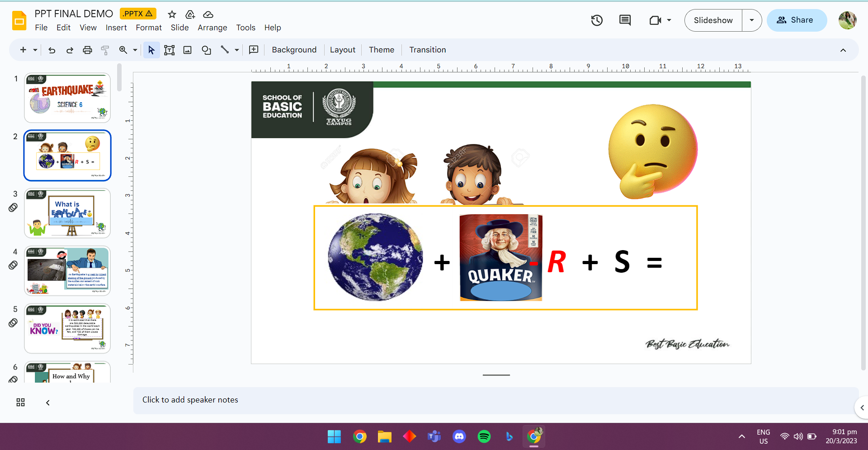Image resolution: width=868 pixels, height=450 pixels.
Task: Collapse the filmstrip with the arrow
Action: point(48,403)
